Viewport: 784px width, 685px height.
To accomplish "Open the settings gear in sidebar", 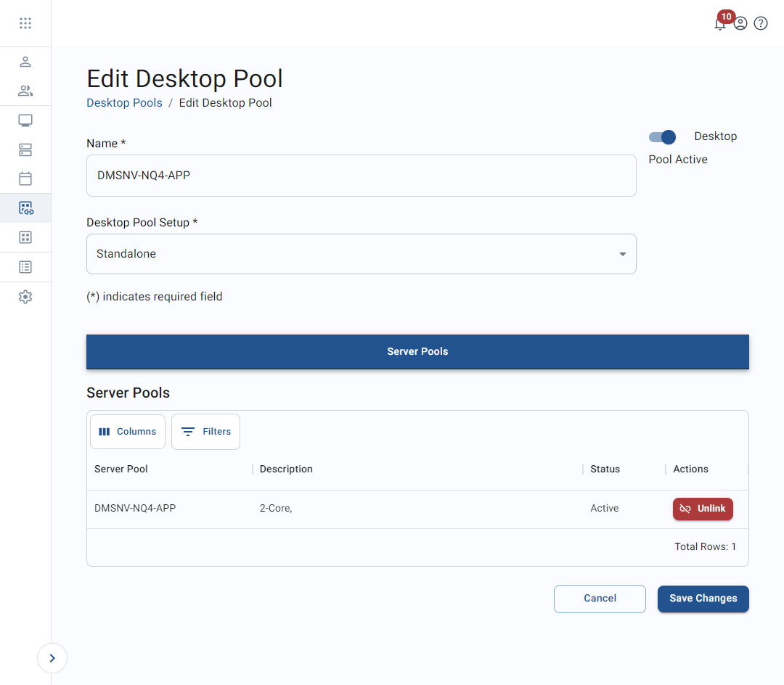I will [x=25, y=297].
